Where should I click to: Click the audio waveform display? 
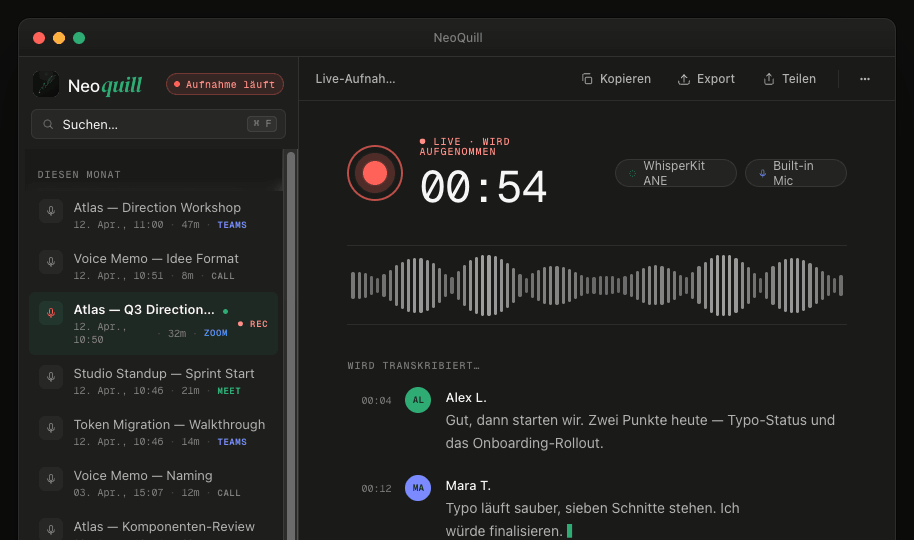[x=597, y=285]
